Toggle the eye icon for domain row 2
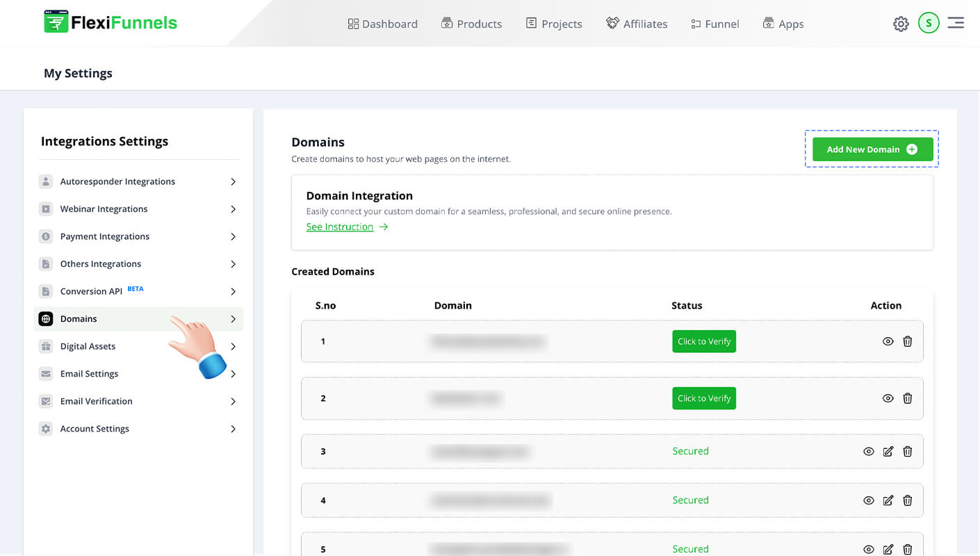This screenshot has width=980, height=556. coord(888,398)
